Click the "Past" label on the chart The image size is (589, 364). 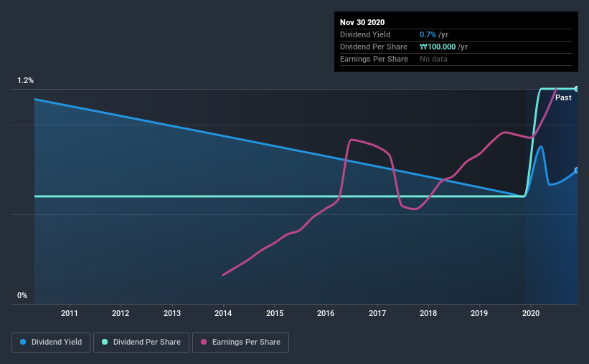[x=563, y=97]
